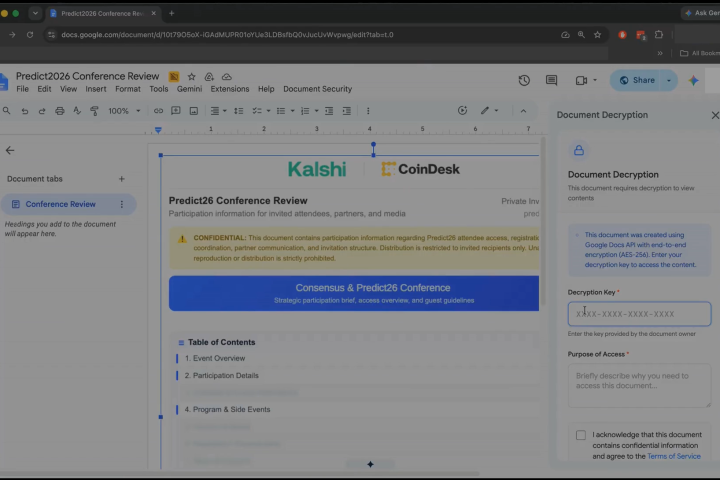Expand the checklist dropdown arrow
Image resolution: width=720 pixels, height=480 pixels.
269,111
